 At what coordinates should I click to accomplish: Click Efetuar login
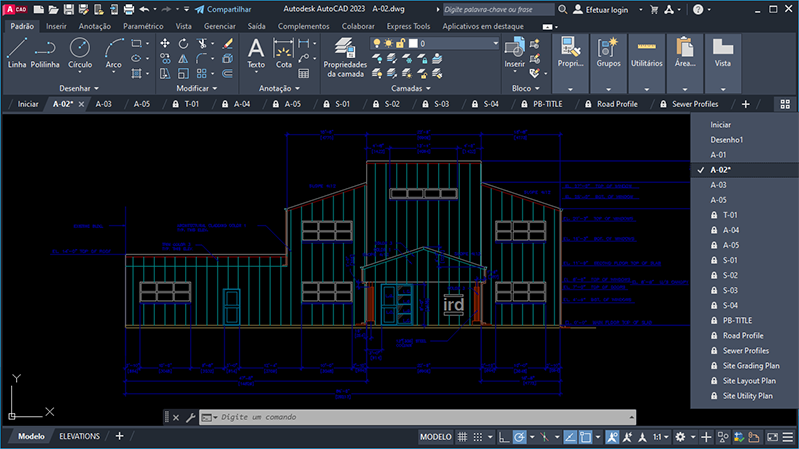(601, 9)
